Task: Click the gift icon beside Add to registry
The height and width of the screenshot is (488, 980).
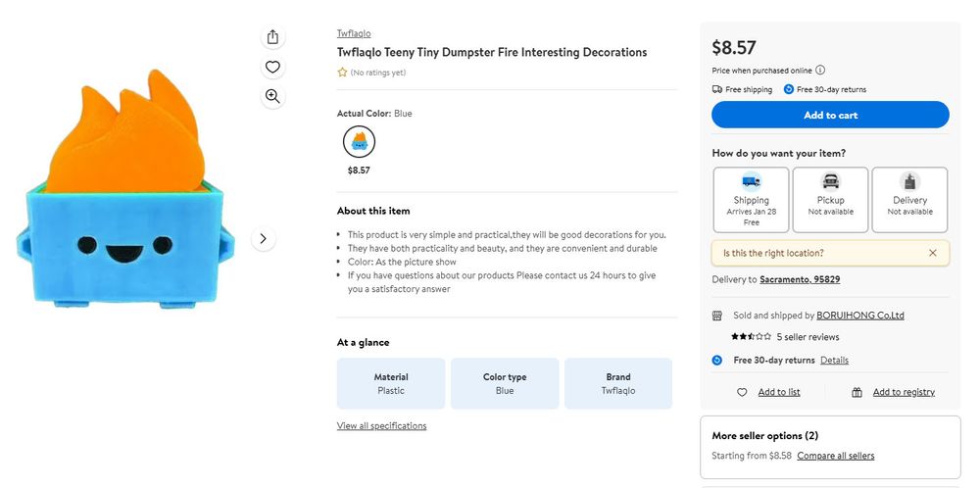Action: tap(857, 392)
